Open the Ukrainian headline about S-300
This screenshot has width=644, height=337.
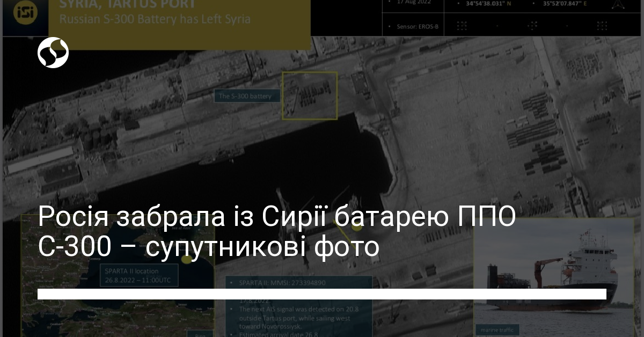coord(276,232)
